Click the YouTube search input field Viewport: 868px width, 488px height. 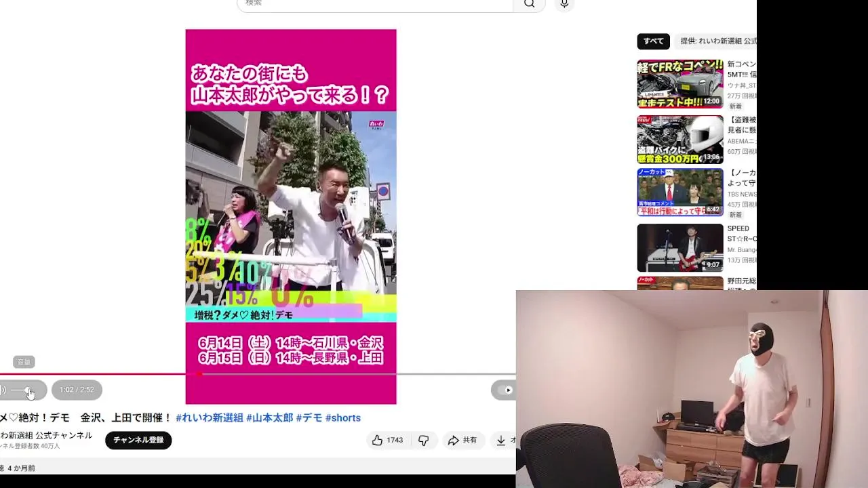click(375, 3)
